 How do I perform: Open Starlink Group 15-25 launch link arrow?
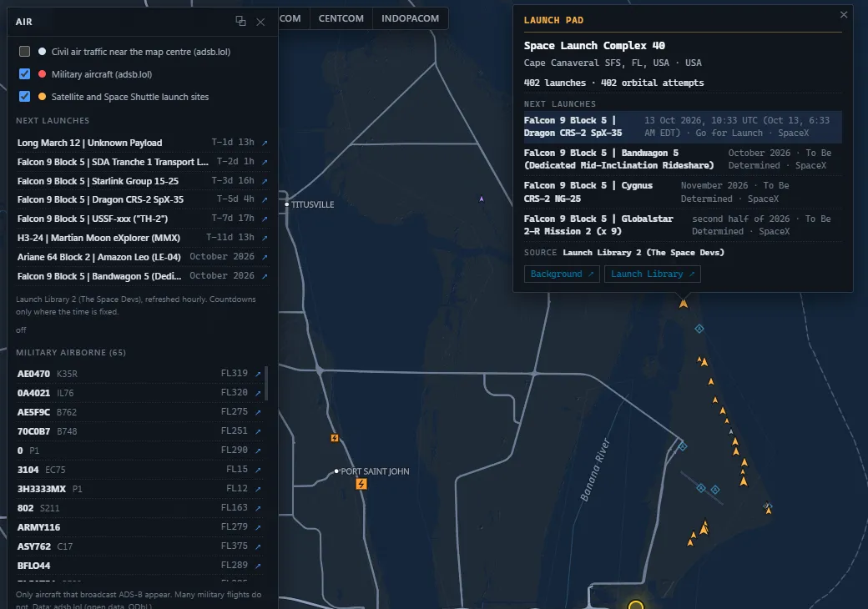tap(265, 181)
